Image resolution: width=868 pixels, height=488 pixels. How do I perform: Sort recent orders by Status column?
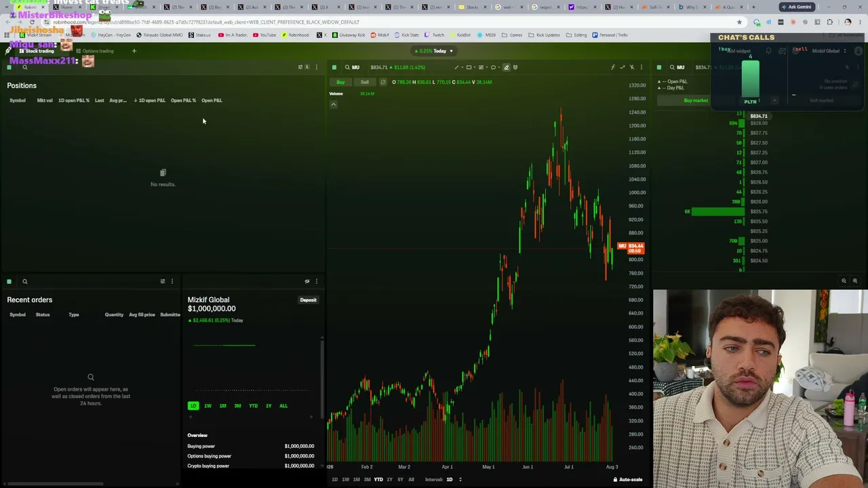pyautogui.click(x=43, y=314)
